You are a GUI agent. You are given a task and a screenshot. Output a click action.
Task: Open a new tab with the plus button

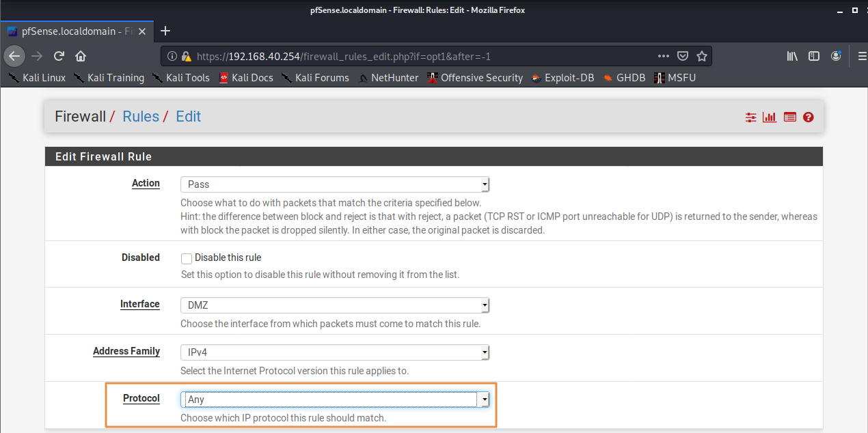pyautogui.click(x=165, y=31)
